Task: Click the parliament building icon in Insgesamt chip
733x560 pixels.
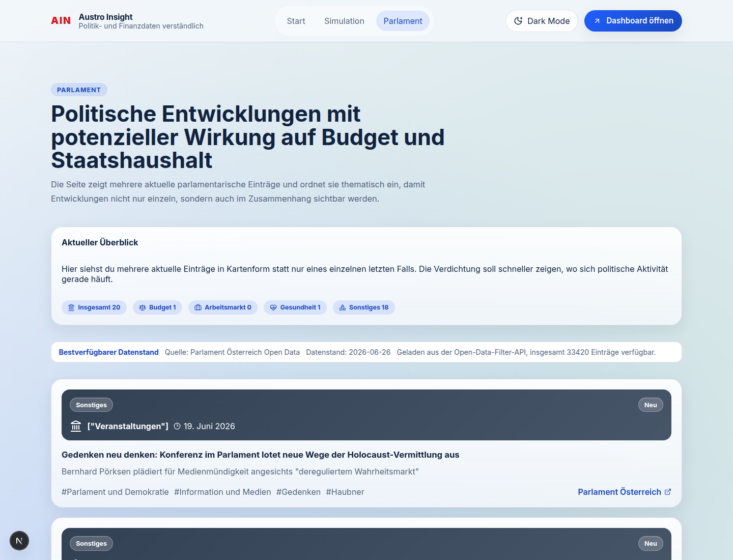Action: point(71,307)
